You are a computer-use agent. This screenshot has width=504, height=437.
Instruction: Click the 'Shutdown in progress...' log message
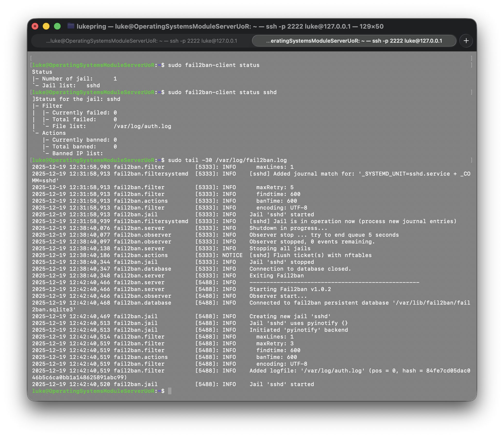click(x=288, y=228)
